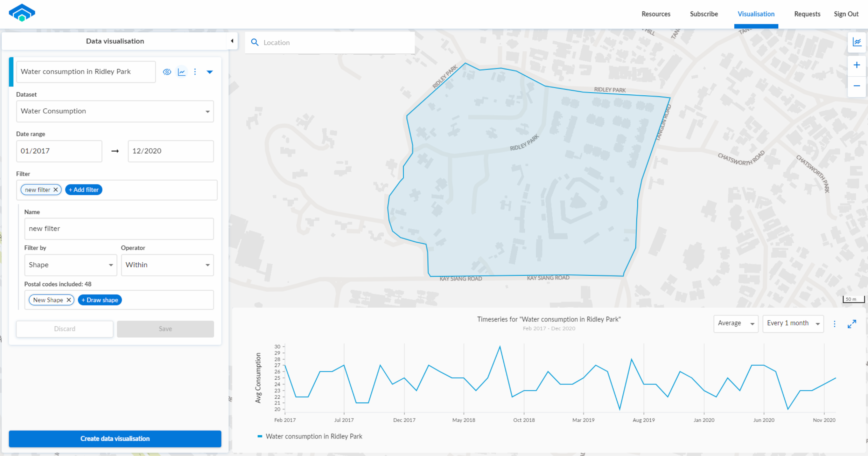The image size is (868, 456).
Task: Click Create data visualisation button
Action: 115,439
